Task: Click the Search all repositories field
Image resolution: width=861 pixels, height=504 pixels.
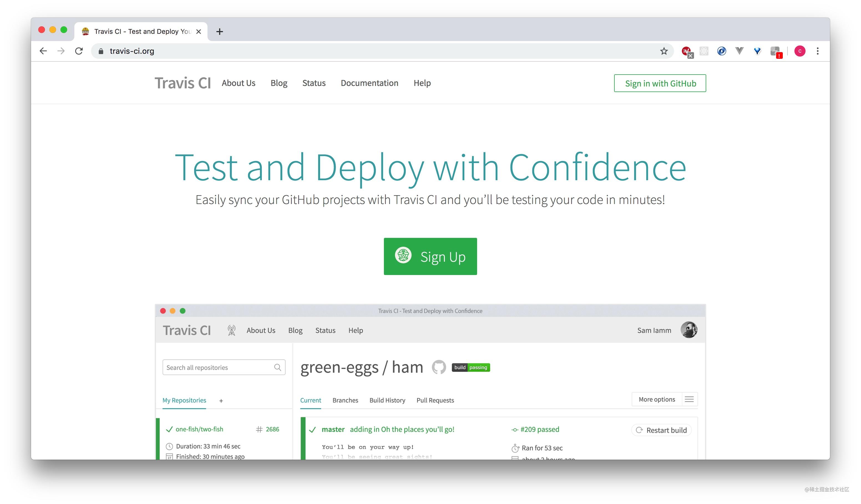Action: tap(224, 367)
